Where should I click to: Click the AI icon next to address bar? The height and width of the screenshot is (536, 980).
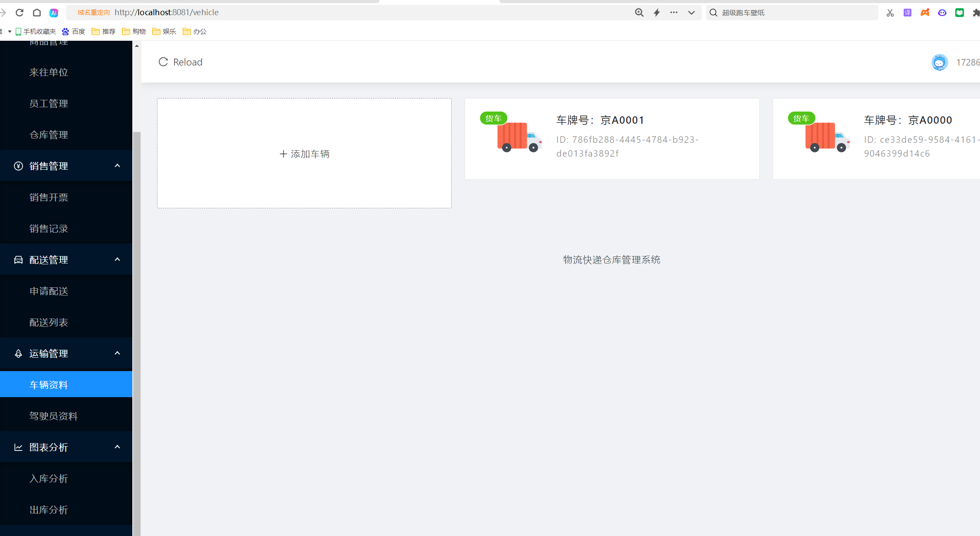[53, 12]
